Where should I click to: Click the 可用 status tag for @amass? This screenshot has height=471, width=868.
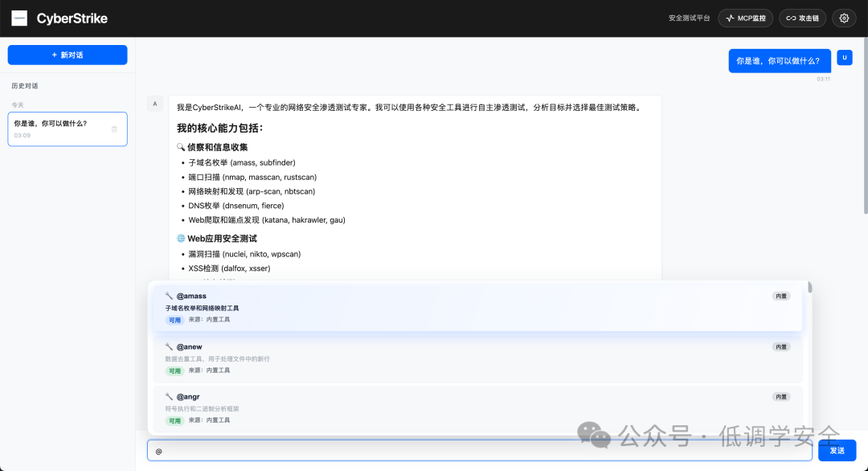tap(175, 320)
